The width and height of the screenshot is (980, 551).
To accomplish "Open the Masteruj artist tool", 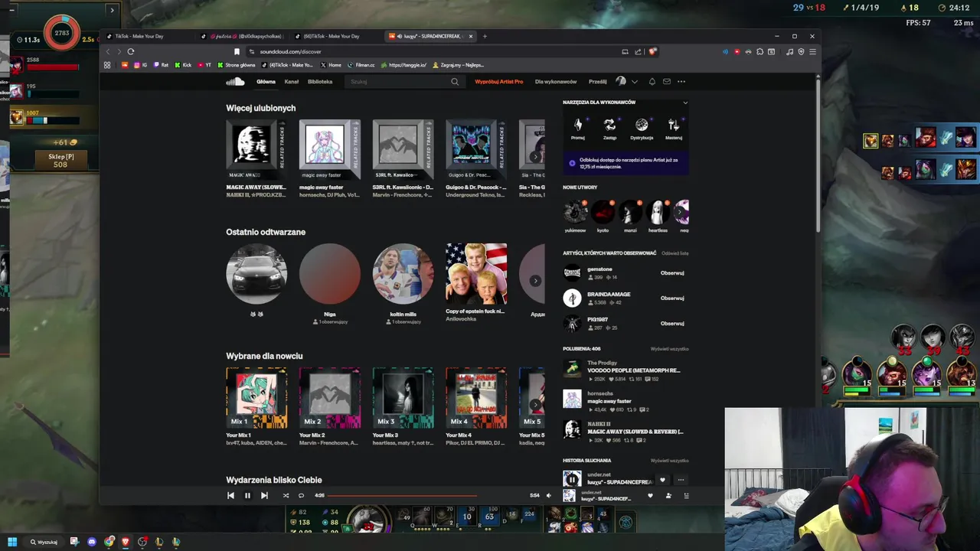I will 674,129.
